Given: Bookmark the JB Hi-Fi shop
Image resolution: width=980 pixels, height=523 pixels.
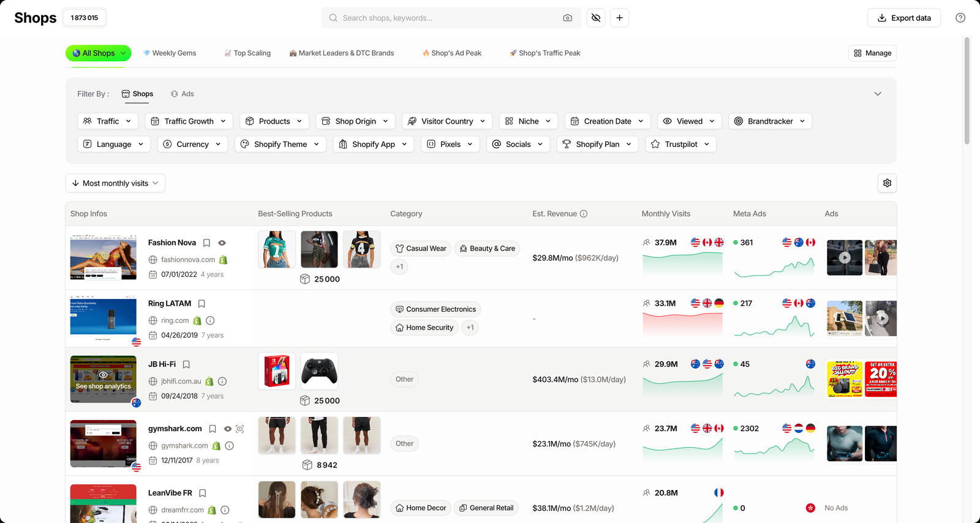Looking at the screenshot, I should [186, 364].
